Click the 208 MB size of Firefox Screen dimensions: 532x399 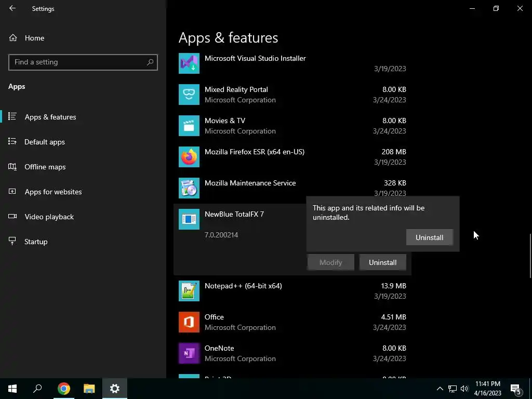point(394,152)
